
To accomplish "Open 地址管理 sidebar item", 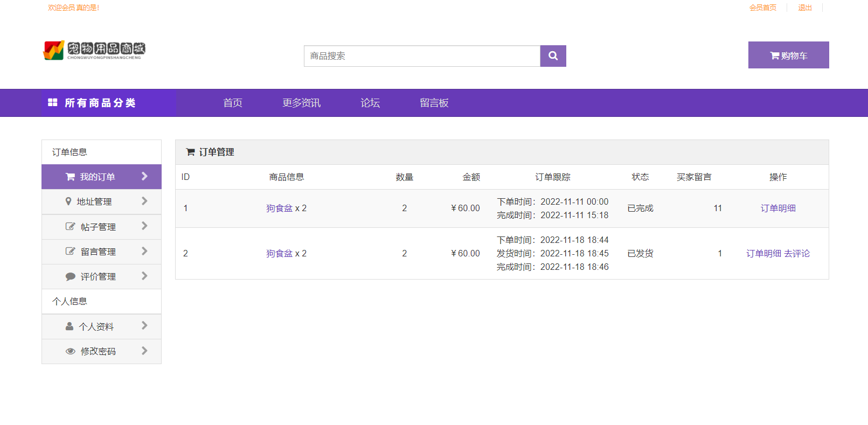I will click(101, 201).
